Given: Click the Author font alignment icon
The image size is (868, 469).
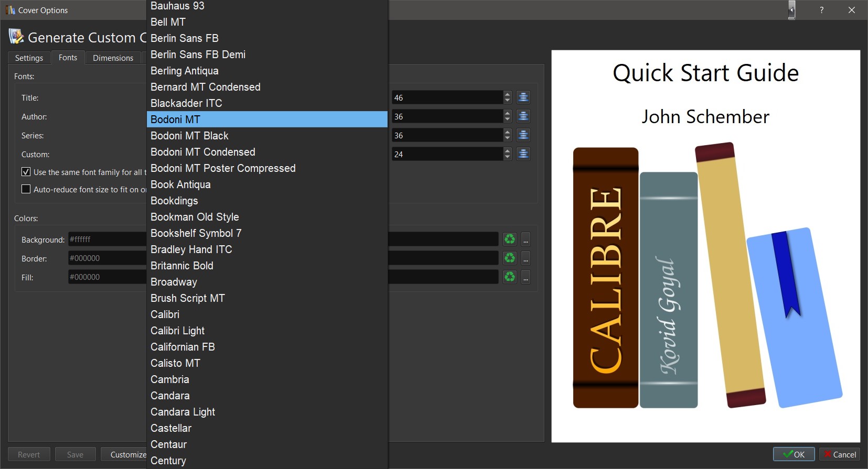Looking at the screenshot, I should (x=523, y=116).
